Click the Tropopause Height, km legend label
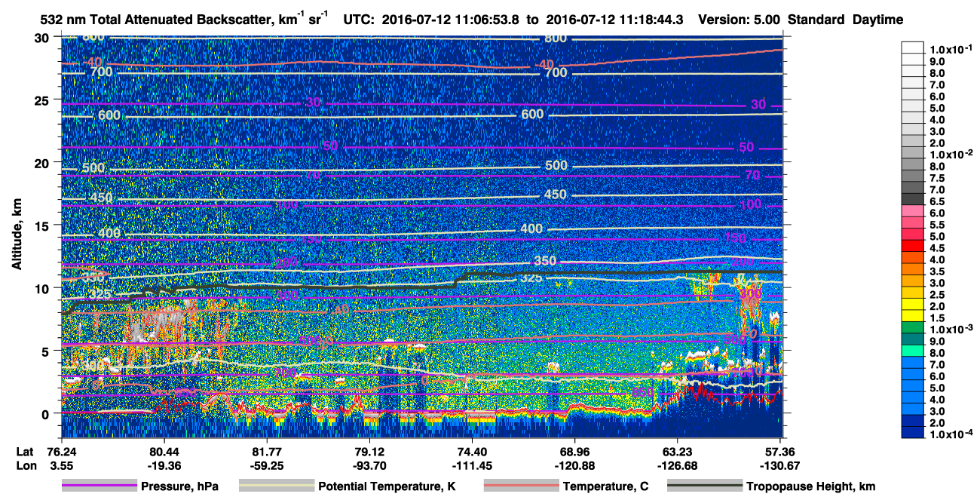980x503 pixels. 811,486
